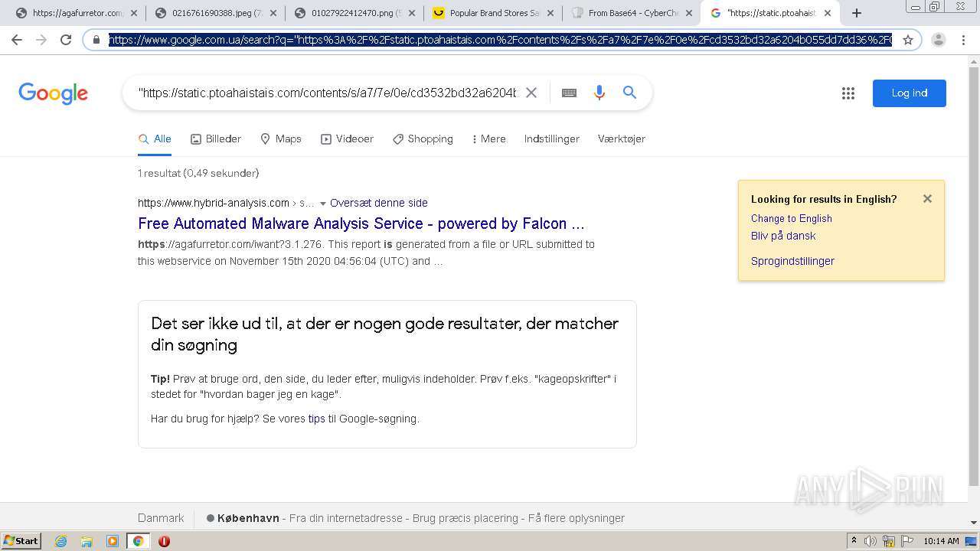
Task: Select the Alle results tab
Action: coord(155,139)
